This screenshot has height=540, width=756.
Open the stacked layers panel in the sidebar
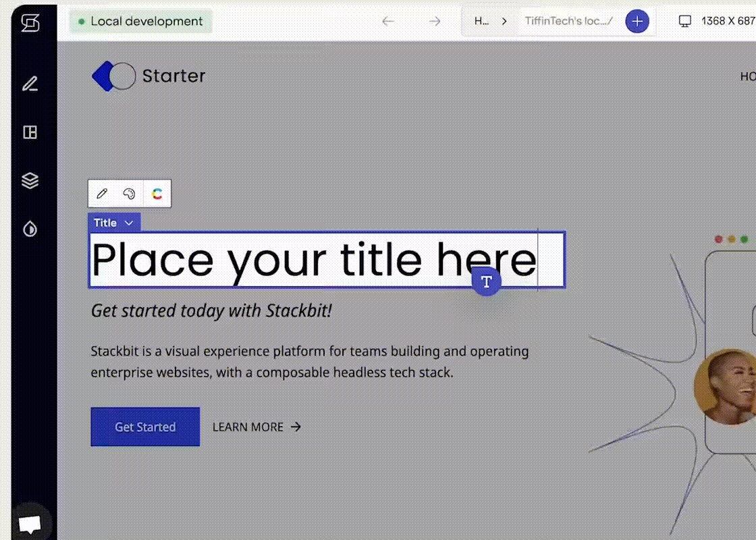click(30, 181)
